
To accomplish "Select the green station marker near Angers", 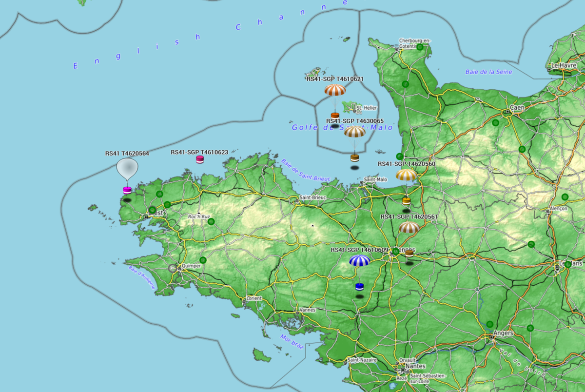I will 490,324.
